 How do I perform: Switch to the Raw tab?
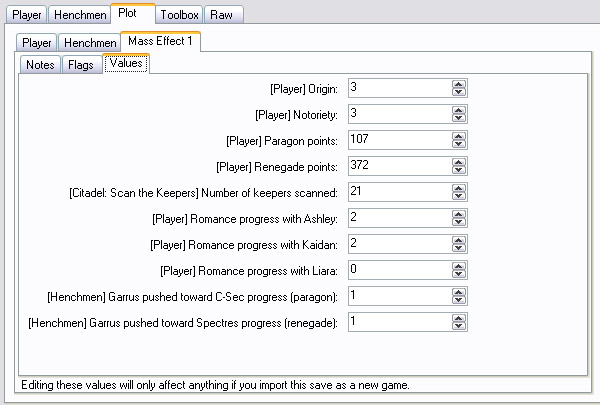[224, 16]
